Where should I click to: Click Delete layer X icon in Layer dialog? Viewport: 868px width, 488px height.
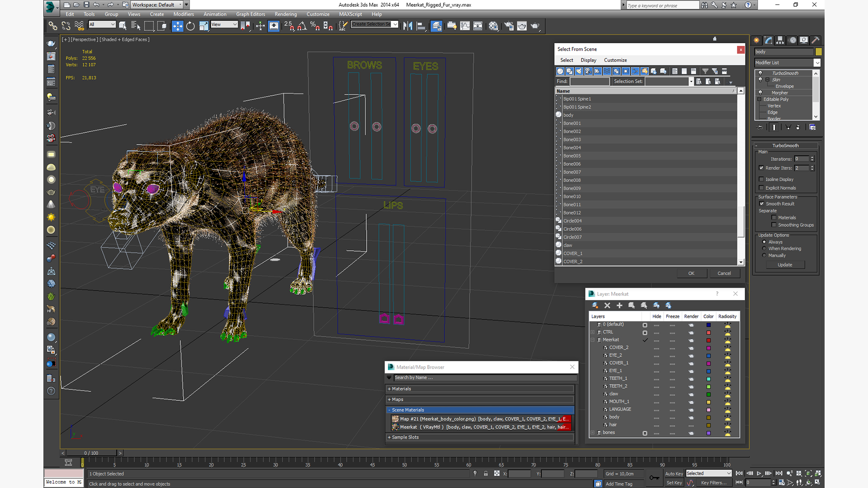(607, 305)
